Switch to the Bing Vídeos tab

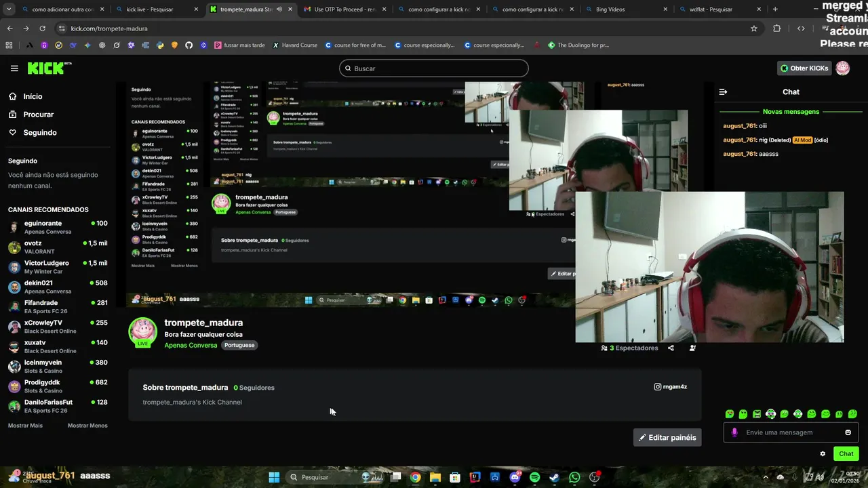coord(625,9)
